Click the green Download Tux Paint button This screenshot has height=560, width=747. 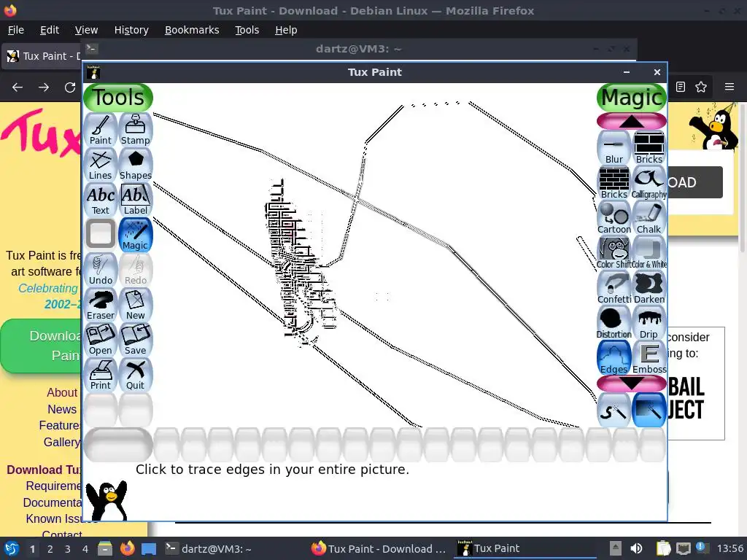point(42,346)
